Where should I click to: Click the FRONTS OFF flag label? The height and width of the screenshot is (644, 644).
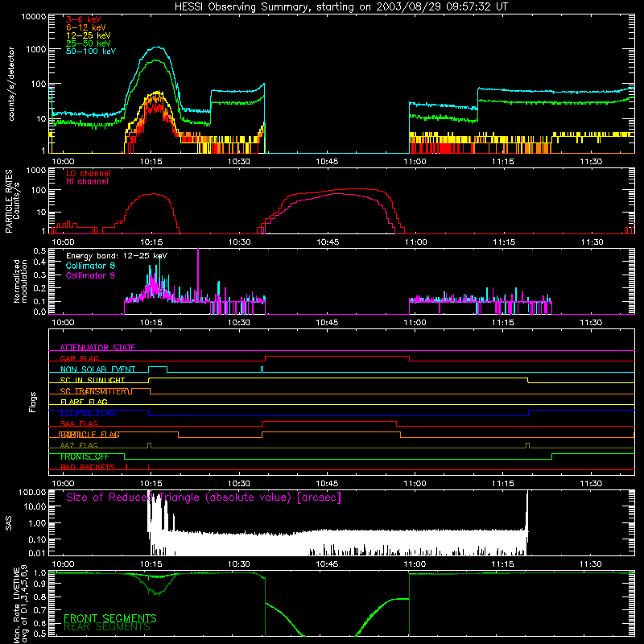pyautogui.click(x=85, y=456)
